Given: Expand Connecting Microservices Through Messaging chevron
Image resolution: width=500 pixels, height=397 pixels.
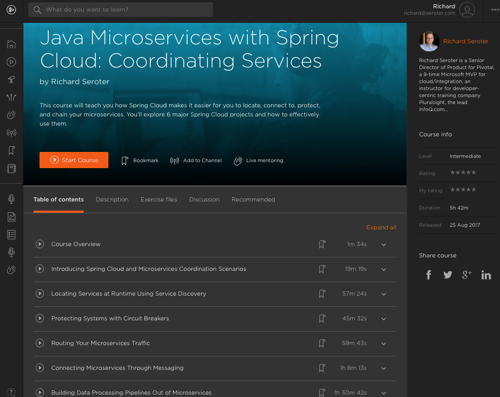Looking at the screenshot, I should click(384, 368).
